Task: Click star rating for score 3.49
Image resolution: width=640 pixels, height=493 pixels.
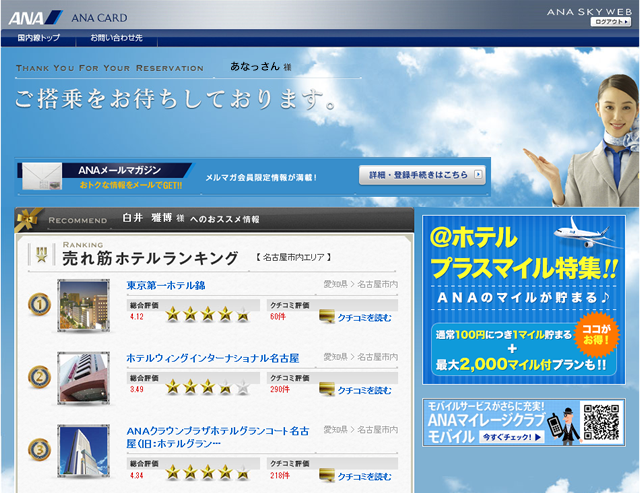Action: pyautogui.click(x=208, y=387)
